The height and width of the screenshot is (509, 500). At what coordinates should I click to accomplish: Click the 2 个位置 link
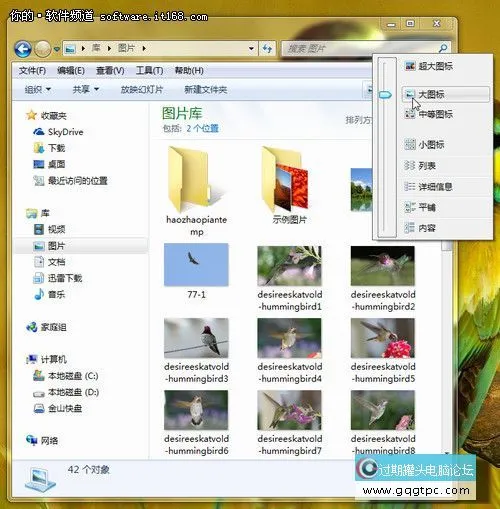tap(202, 128)
